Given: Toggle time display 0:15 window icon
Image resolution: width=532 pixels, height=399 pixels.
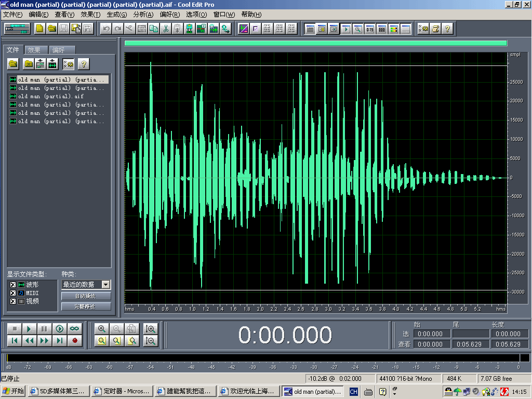Looking at the screenshot, I should (x=370, y=29).
